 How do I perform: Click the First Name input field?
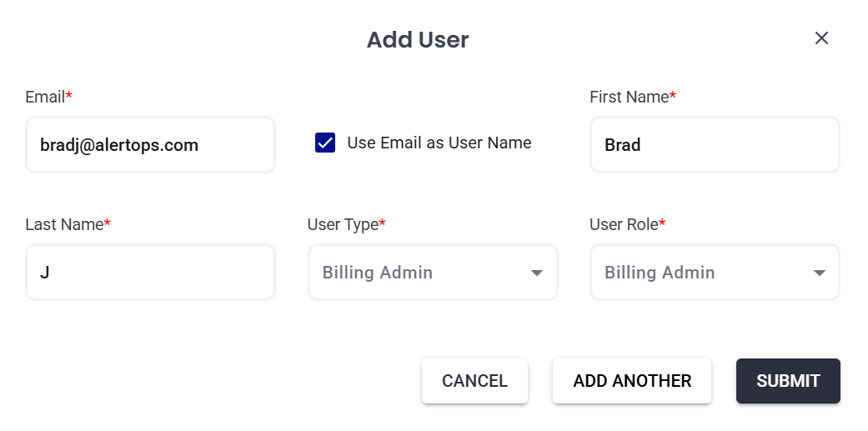click(714, 145)
